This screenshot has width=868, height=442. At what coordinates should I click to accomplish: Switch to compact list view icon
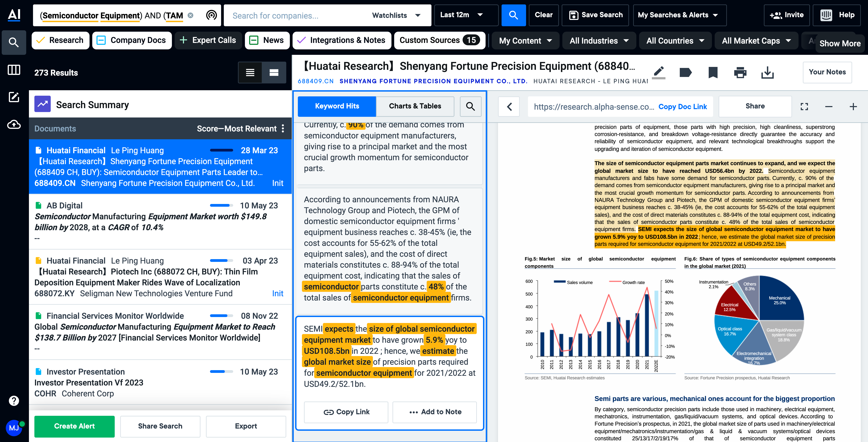[x=250, y=73]
